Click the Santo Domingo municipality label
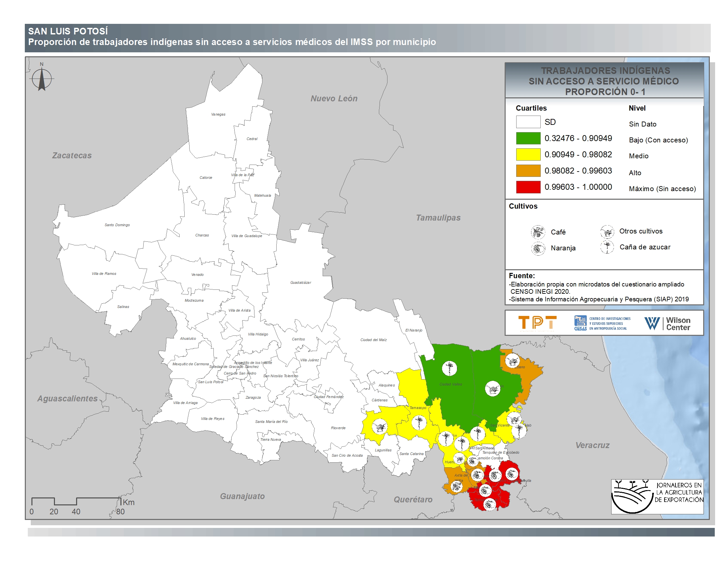The width and height of the screenshot is (728, 563). click(x=117, y=225)
